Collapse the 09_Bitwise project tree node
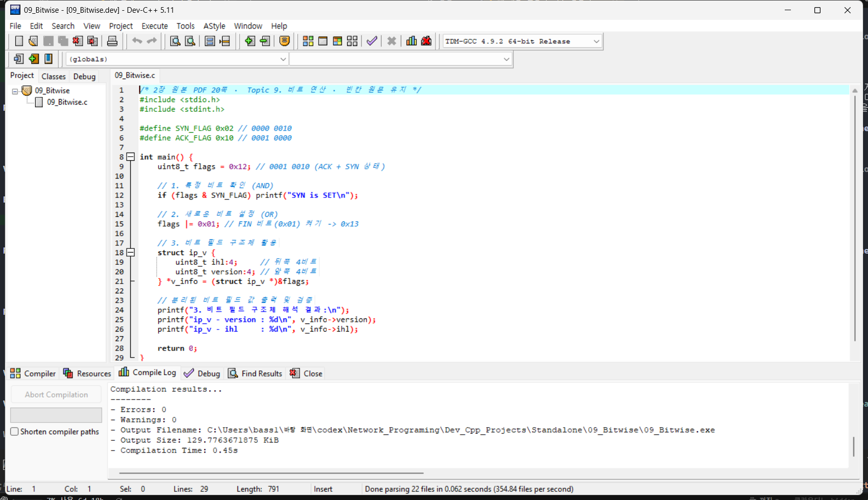Viewport: 868px width, 500px height. point(15,91)
